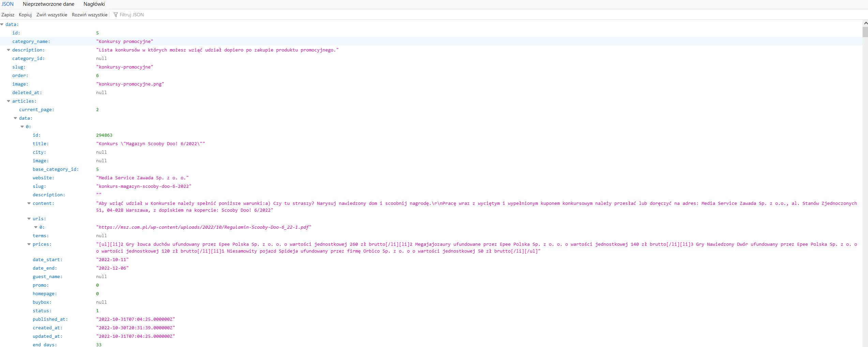The width and height of the screenshot is (868, 347).
Task: Open the Nieprzetworzone dane tab
Action: (x=48, y=4)
